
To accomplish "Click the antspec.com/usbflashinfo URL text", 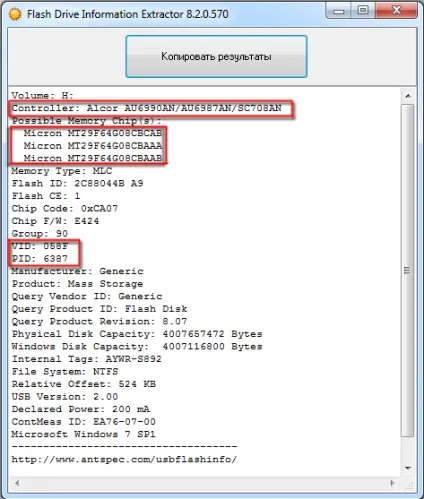I will [124, 460].
